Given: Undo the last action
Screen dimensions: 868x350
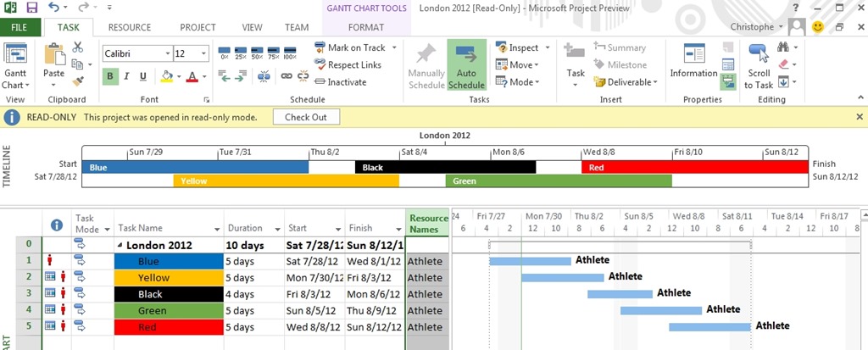Looking at the screenshot, I should coord(53,8).
